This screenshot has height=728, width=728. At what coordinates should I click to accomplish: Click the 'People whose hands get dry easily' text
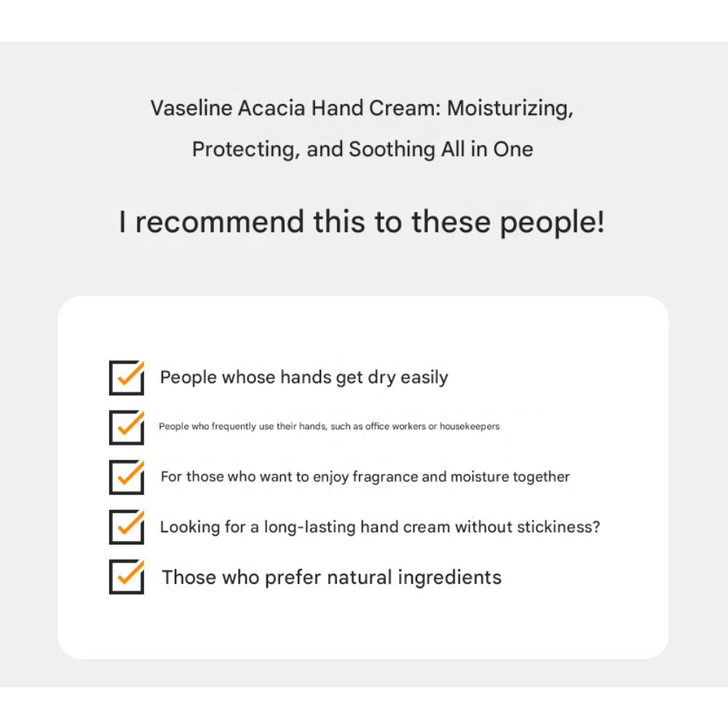coord(304,378)
